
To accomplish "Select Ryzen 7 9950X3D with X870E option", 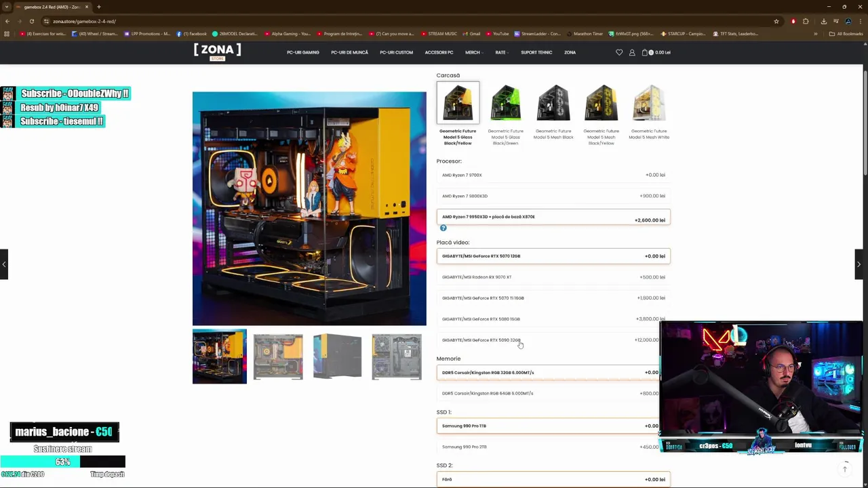I will 553,217.
